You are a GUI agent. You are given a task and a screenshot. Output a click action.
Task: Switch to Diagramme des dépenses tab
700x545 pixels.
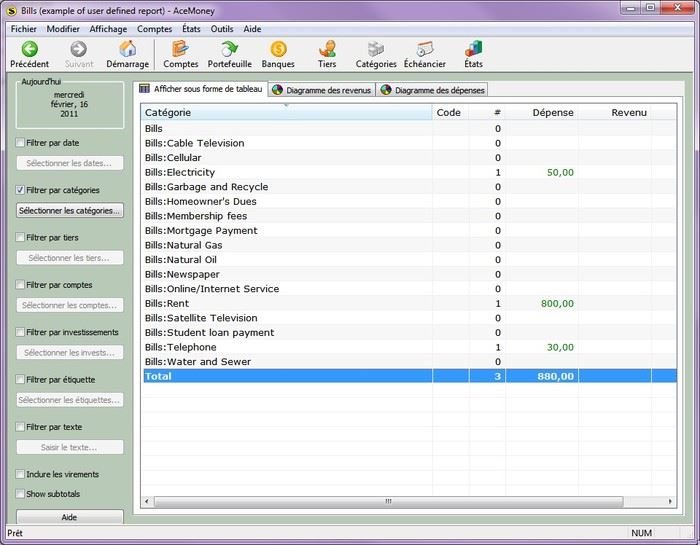(x=432, y=90)
